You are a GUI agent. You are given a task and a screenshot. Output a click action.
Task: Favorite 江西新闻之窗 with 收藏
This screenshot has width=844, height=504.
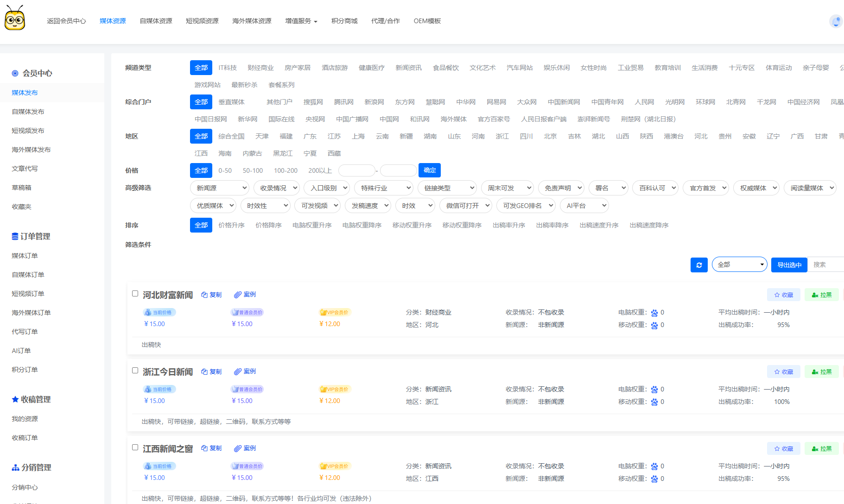click(784, 448)
